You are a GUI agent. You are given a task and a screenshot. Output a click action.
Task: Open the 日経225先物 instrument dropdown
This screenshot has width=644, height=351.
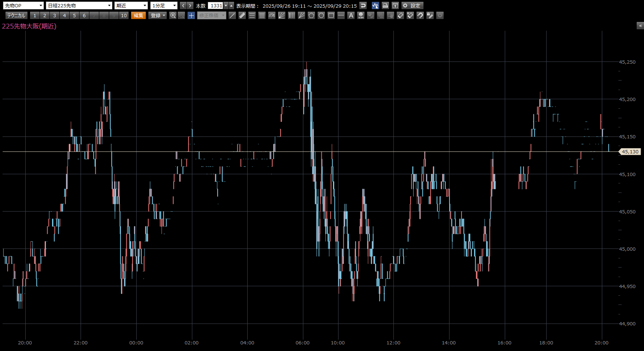click(79, 5)
